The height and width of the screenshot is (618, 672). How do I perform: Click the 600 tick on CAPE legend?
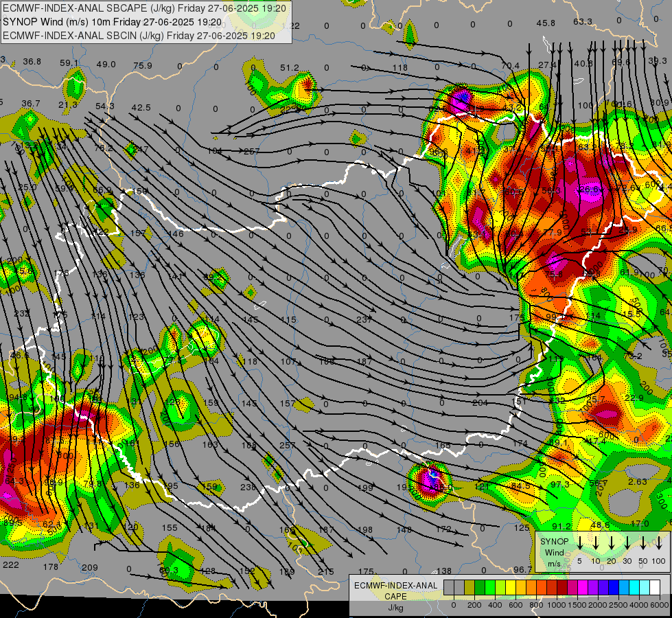tap(515, 605)
